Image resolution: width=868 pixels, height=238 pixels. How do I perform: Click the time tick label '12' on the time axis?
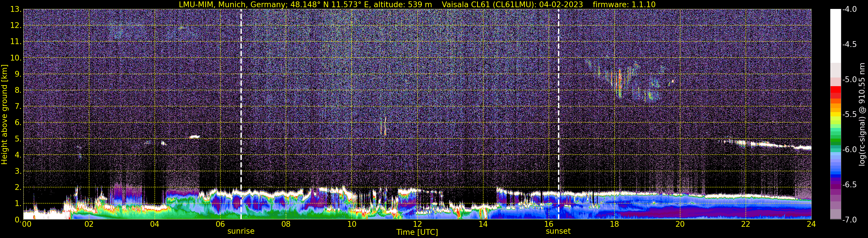[x=417, y=224]
